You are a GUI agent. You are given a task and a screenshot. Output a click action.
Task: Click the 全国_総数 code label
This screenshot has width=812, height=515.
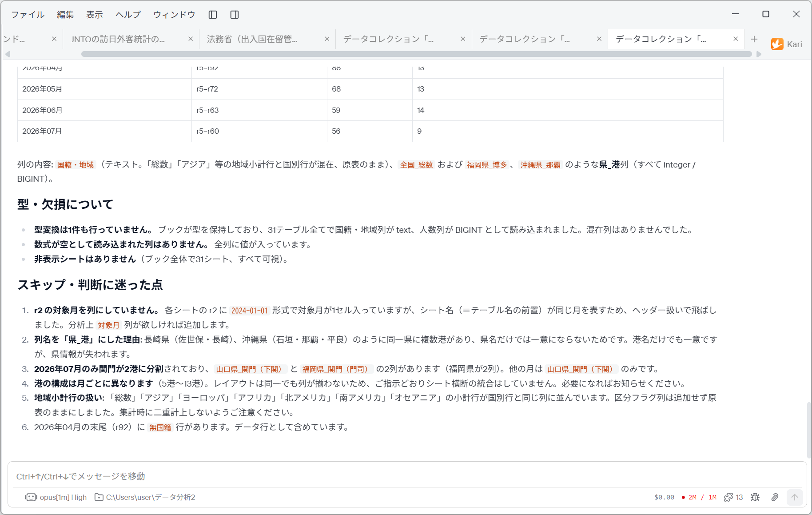pyautogui.click(x=416, y=165)
